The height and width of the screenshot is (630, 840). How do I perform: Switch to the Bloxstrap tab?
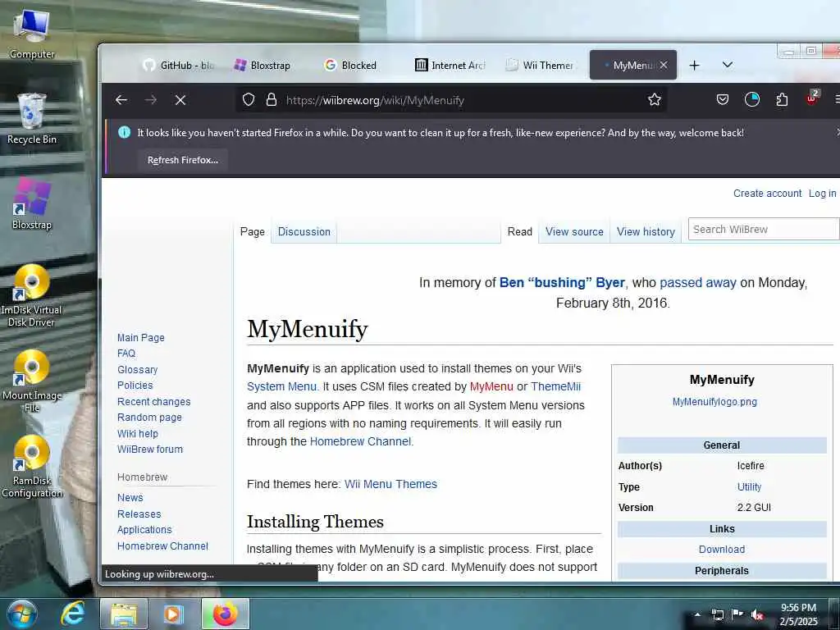click(x=263, y=65)
